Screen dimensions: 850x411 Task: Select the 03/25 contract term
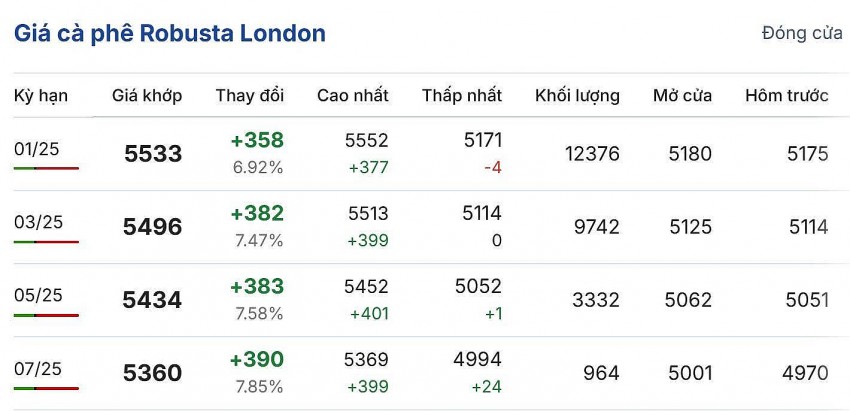pos(37,222)
